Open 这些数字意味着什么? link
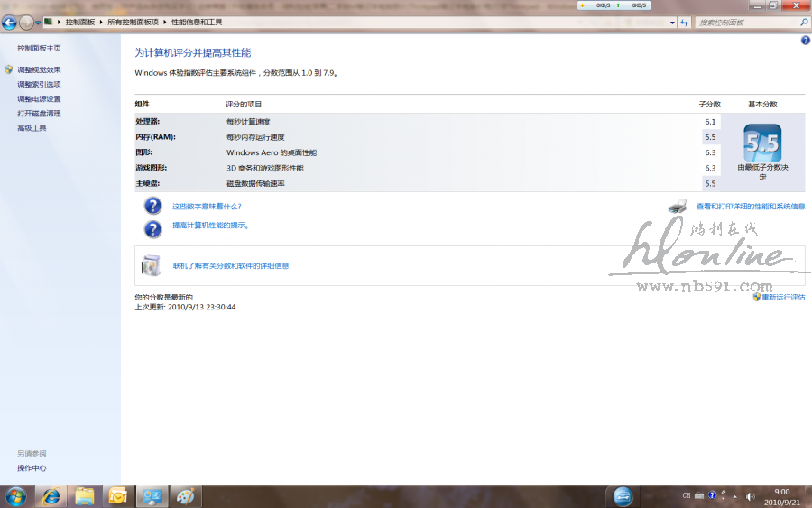812x508 pixels. click(x=207, y=206)
